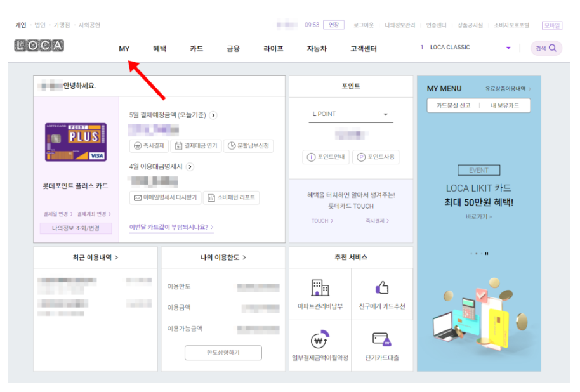Click the Point Plus card image
This screenshot has width=580, height=392.
pyautogui.click(x=76, y=142)
